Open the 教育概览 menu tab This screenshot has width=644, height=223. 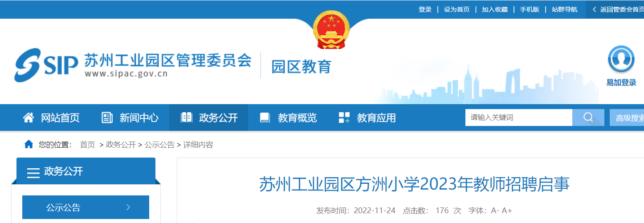[297, 118]
